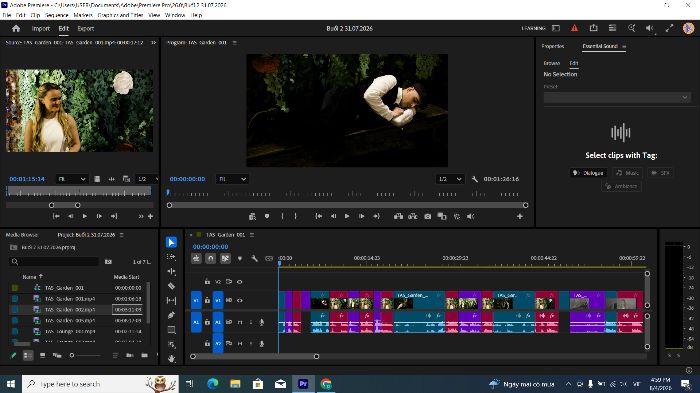700x393 pixels.
Task: Toggle A1 voice-over record microphone
Action: [x=262, y=322]
